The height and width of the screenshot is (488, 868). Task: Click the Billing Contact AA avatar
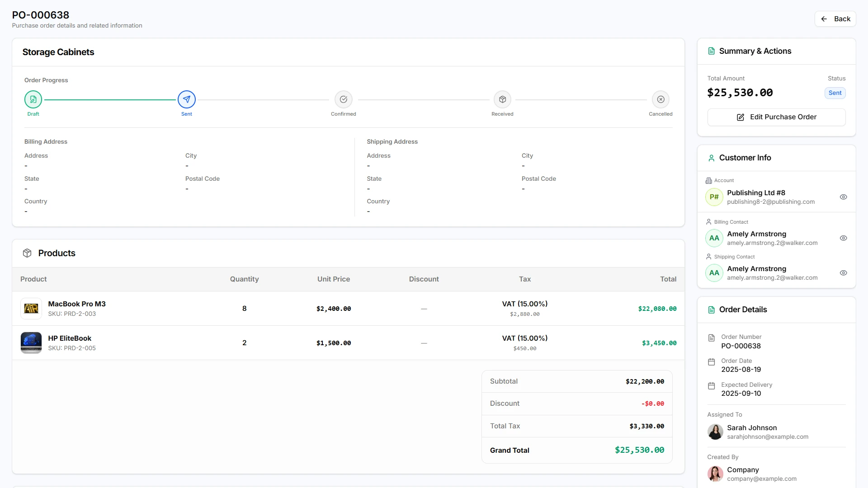pos(714,238)
